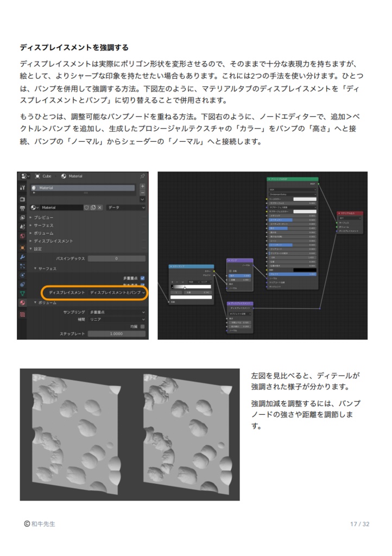Open the Scene properties icon
The image size is (392, 556).
(x=22, y=226)
